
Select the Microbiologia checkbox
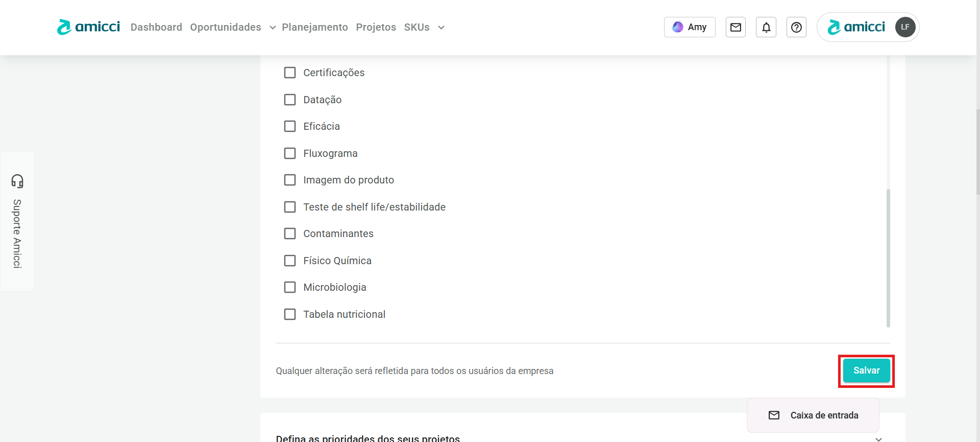(290, 287)
